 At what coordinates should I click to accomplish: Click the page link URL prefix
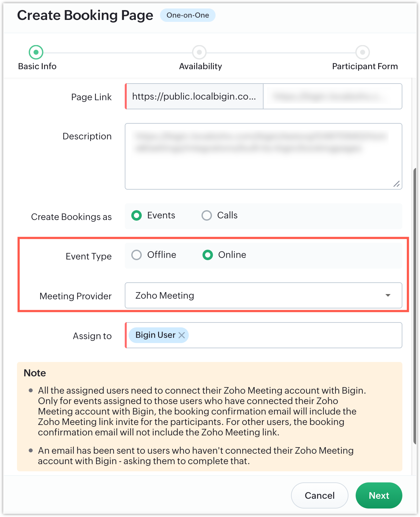194,96
